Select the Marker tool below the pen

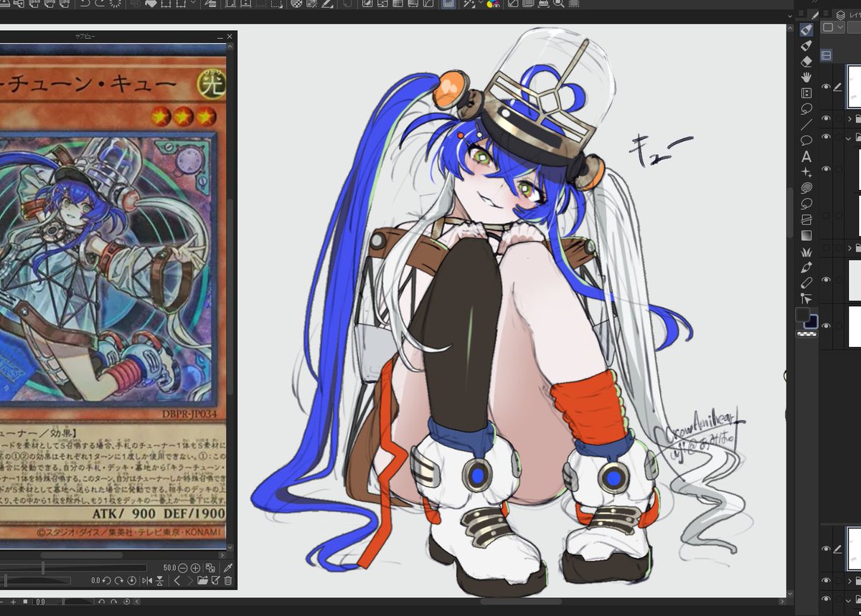(x=806, y=46)
